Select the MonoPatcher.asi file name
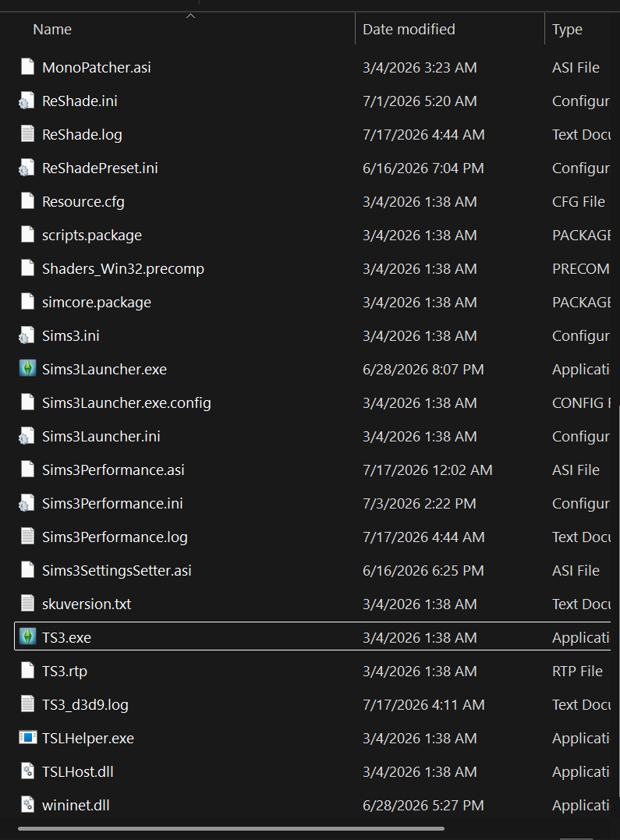 click(x=97, y=68)
